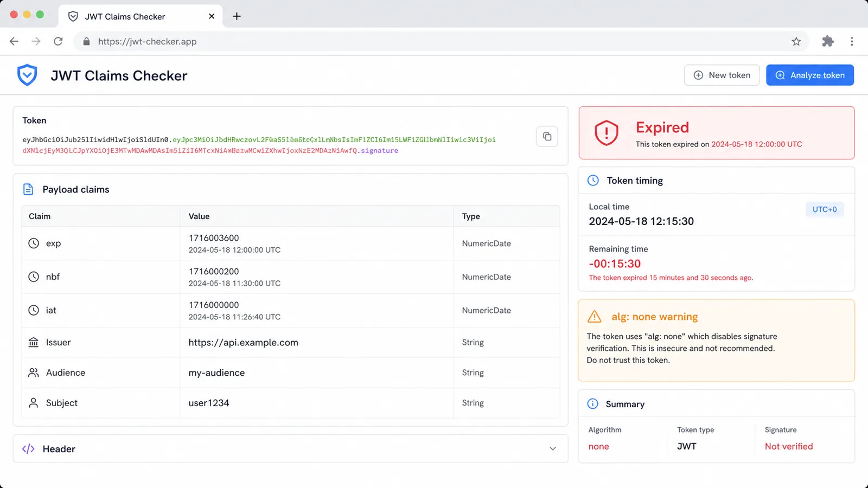Click the 2024-05-18 11:26:40 UTC iat date
This screenshot has width=868, height=488.
234,317
